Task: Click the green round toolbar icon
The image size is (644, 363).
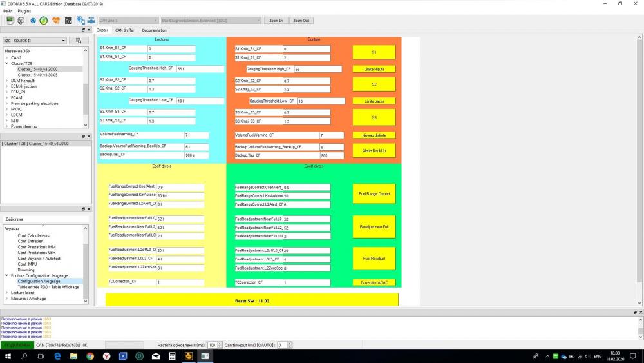Action: coord(44,20)
